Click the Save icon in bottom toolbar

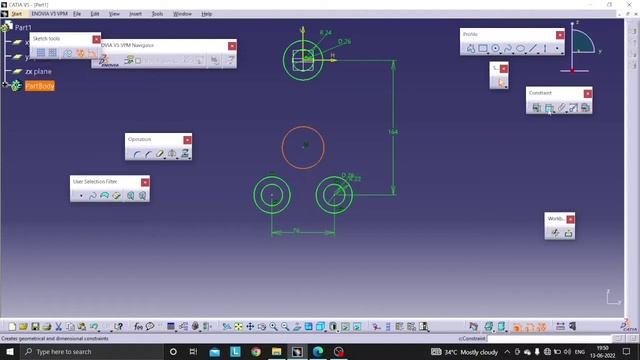(35, 327)
